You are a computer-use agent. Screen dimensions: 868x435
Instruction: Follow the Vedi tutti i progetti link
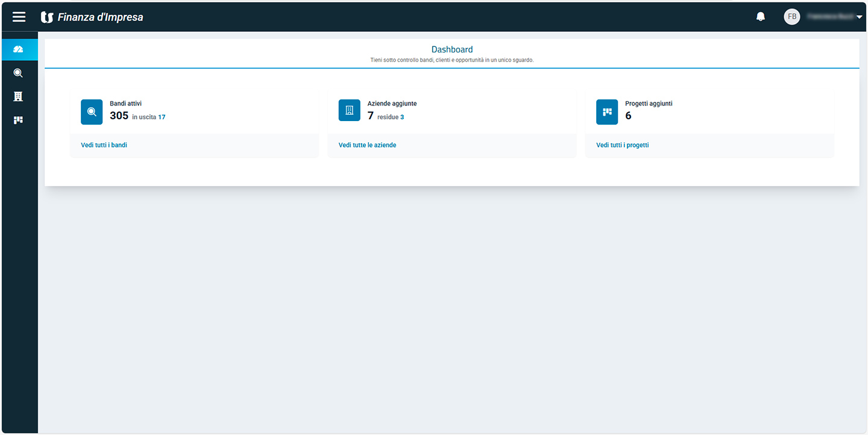coord(623,145)
